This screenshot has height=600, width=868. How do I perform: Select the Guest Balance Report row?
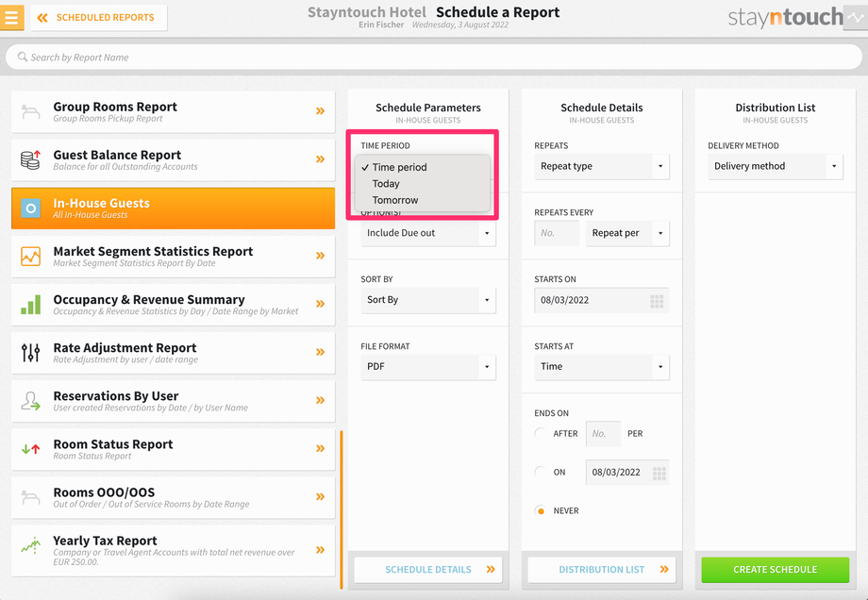(x=174, y=160)
